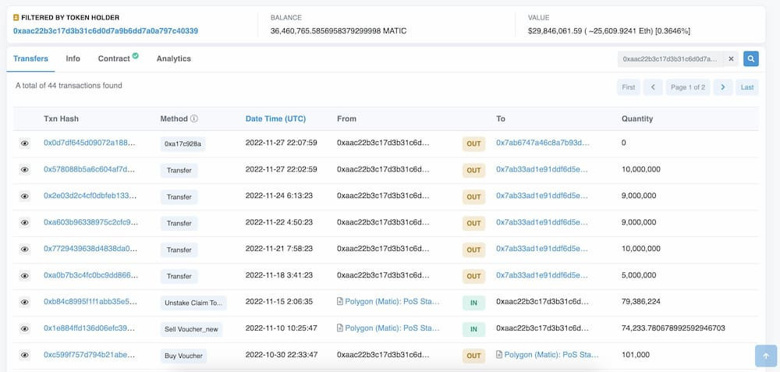The height and width of the screenshot is (372, 780).
Task: Click the Sell Voucher_new method badge
Action: [x=192, y=329]
